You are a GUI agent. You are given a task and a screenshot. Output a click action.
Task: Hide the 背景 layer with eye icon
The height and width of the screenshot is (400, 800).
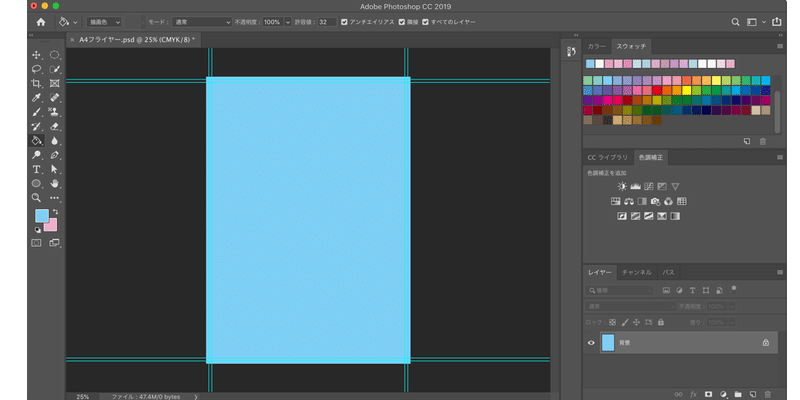(x=591, y=343)
